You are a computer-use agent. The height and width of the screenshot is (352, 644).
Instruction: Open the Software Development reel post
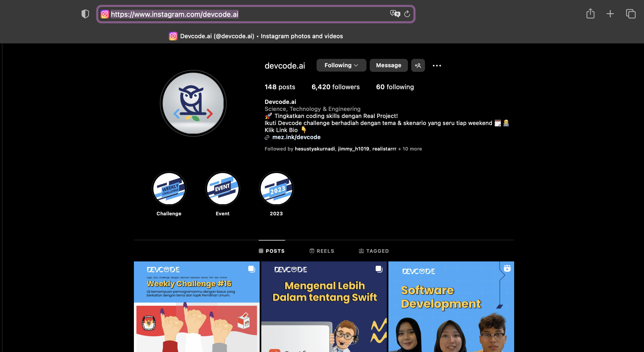click(x=451, y=307)
